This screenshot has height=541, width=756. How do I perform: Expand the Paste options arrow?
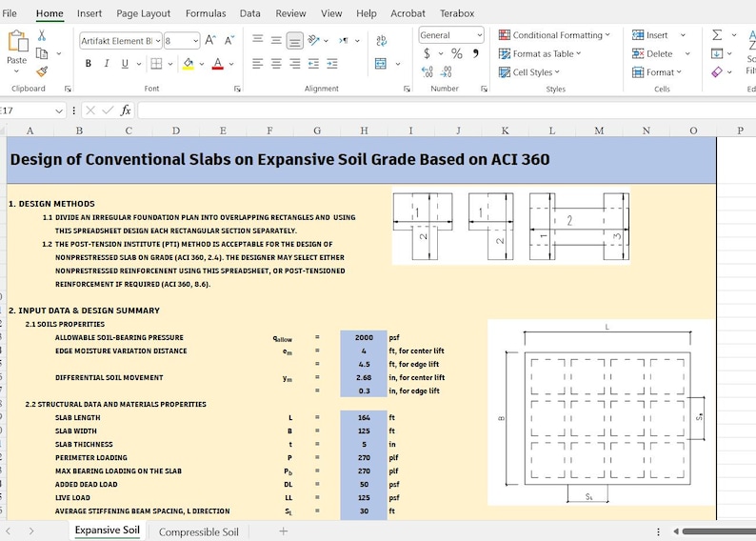(x=16, y=70)
